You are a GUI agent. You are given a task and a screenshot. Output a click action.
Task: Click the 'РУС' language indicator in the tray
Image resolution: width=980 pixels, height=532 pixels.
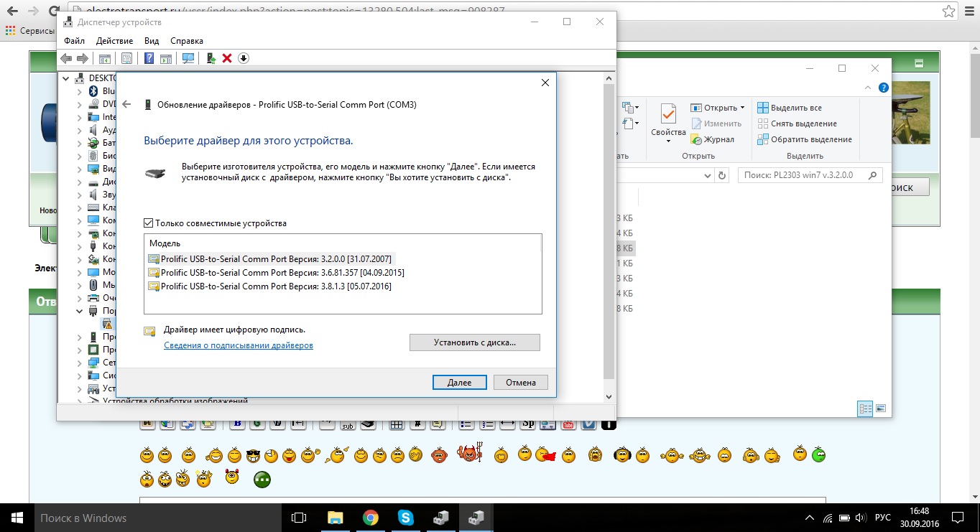883,518
